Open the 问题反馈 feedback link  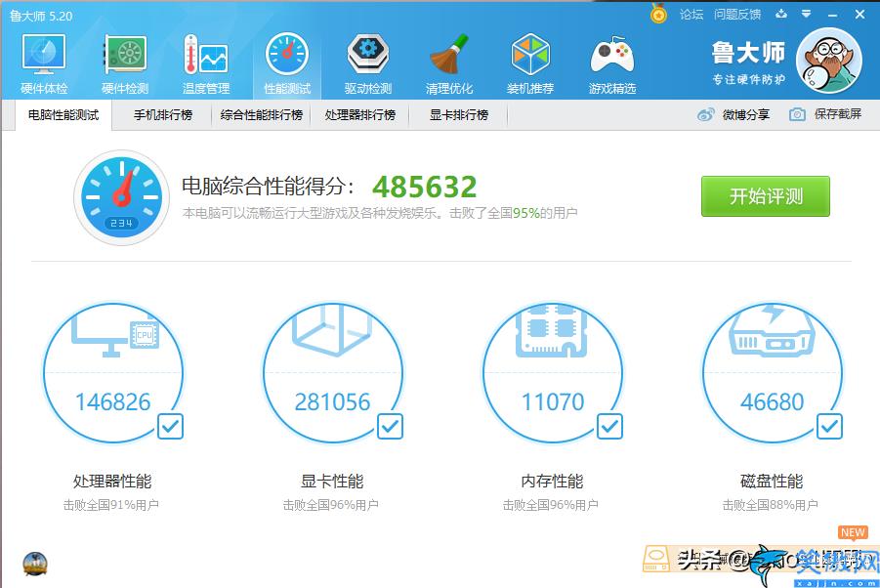[736, 15]
